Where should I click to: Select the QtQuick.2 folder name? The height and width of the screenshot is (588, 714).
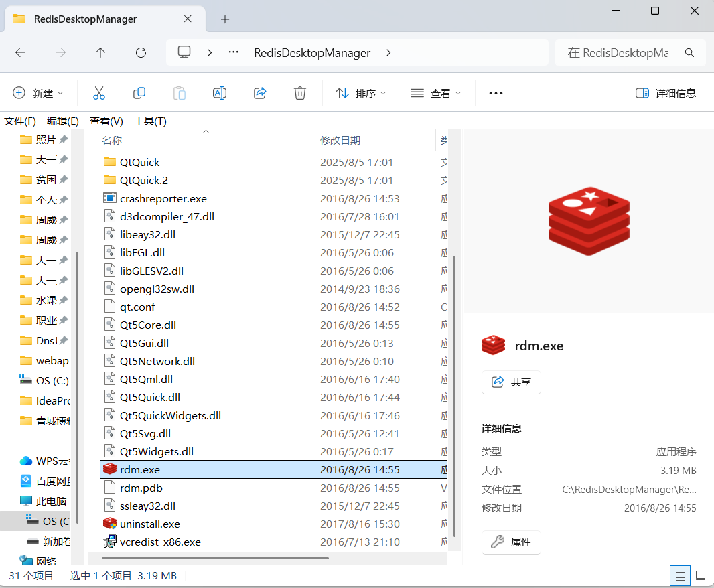[x=144, y=180]
